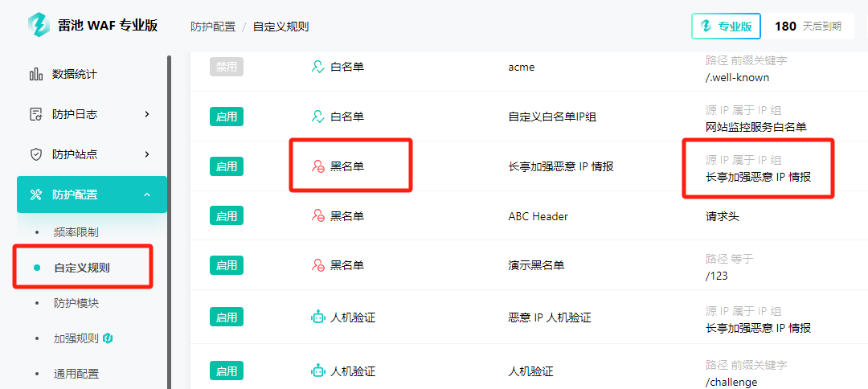Click the 网站监控服务白名单 condition value
Viewport: 868px width, 389px height.
coord(755,127)
